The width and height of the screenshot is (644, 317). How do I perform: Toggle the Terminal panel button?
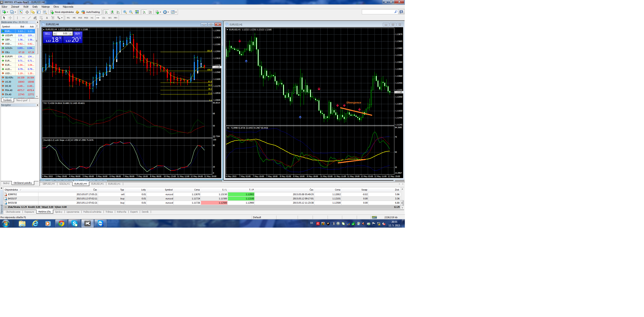tap(39, 12)
